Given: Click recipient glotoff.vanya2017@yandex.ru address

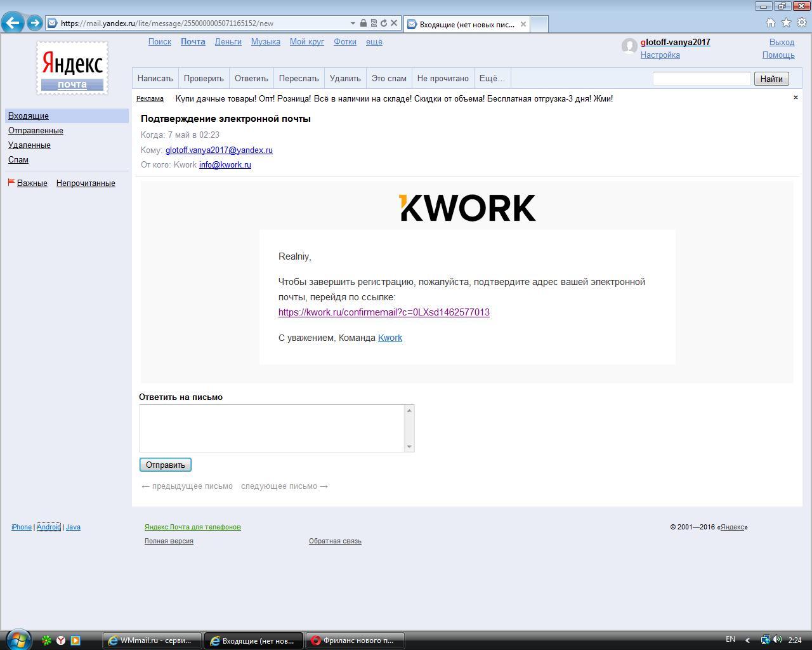Looking at the screenshot, I should (219, 150).
